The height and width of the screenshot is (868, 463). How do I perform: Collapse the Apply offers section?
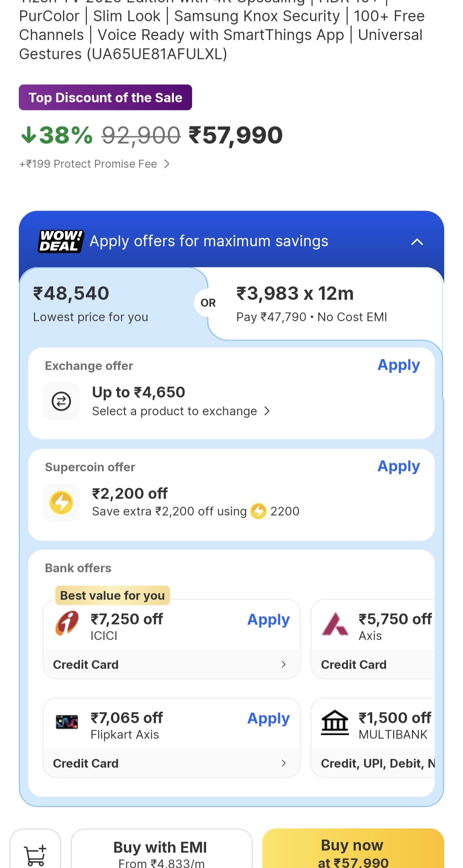click(417, 242)
